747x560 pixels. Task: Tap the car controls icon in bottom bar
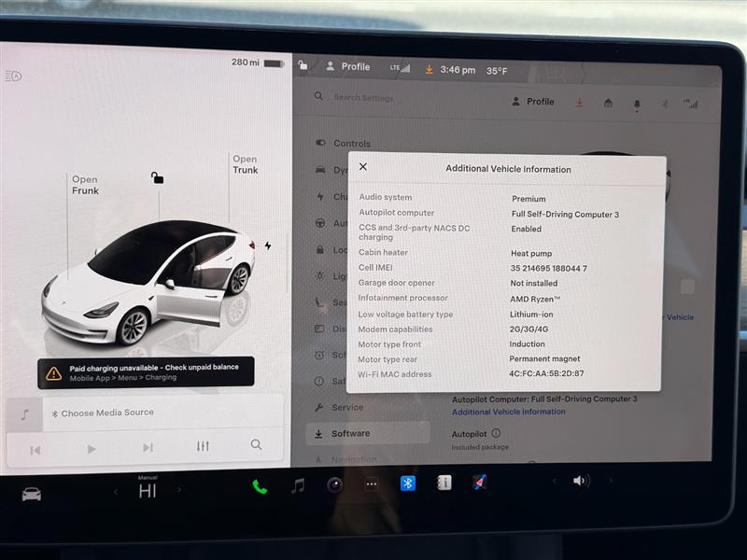[x=32, y=495]
